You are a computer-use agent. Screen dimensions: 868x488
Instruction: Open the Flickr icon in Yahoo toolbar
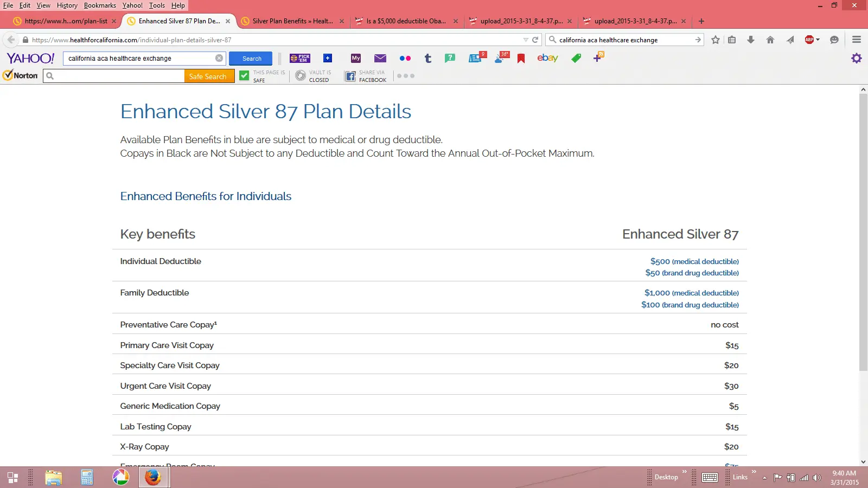click(405, 59)
